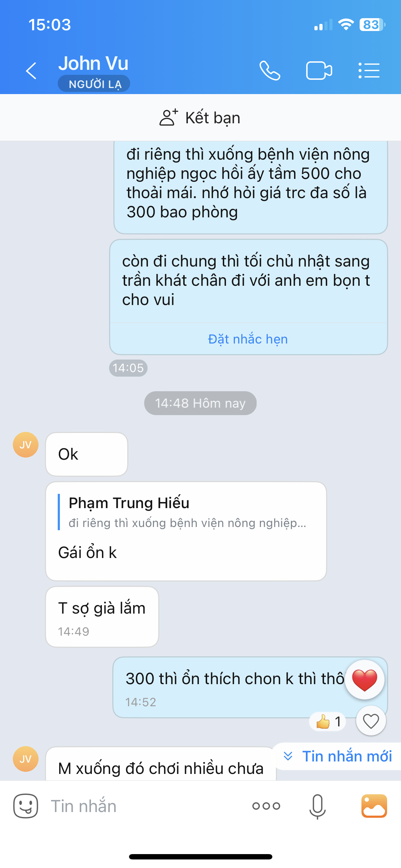
Task: Tap the NGƯỜI LẠ stranger label
Action: pyautogui.click(x=94, y=84)
